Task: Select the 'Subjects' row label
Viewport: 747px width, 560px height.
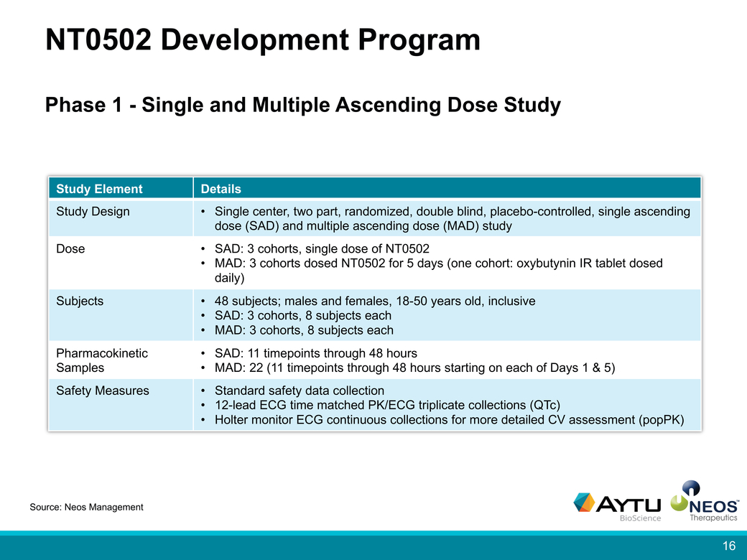Action: click(x=80, y=301)
